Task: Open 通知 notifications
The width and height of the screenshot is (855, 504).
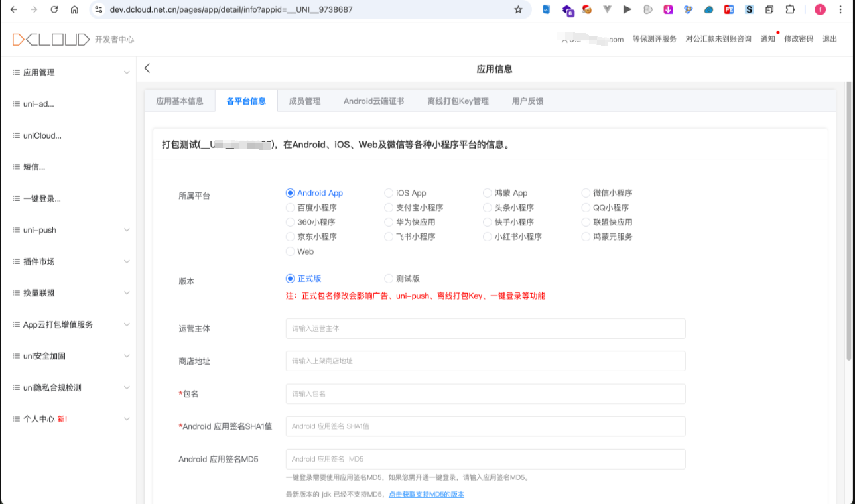Action: pyautogui.click(x=768, y=39)
